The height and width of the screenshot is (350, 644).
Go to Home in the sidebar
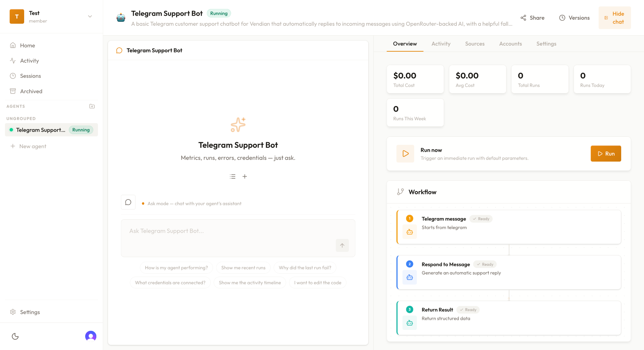(51, 45)
